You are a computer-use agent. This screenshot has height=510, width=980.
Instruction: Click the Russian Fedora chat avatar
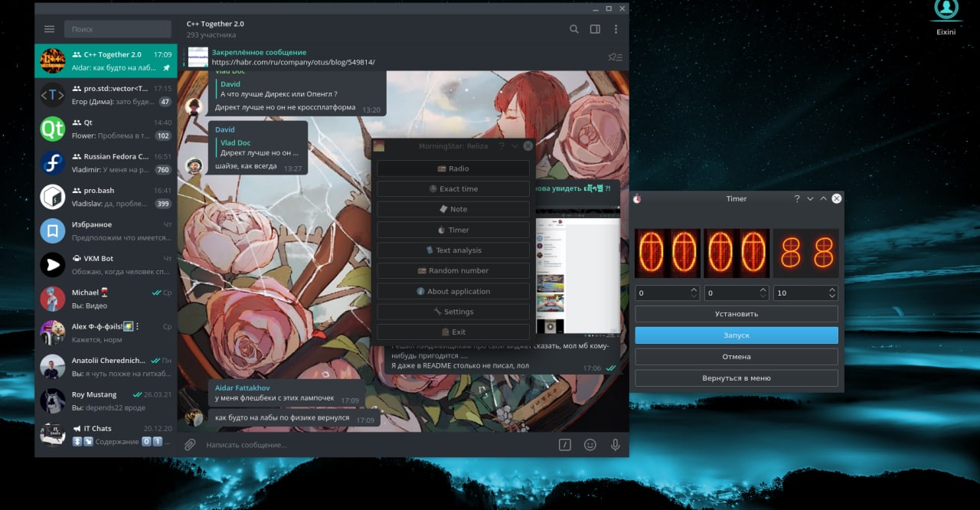pos(53,162)
